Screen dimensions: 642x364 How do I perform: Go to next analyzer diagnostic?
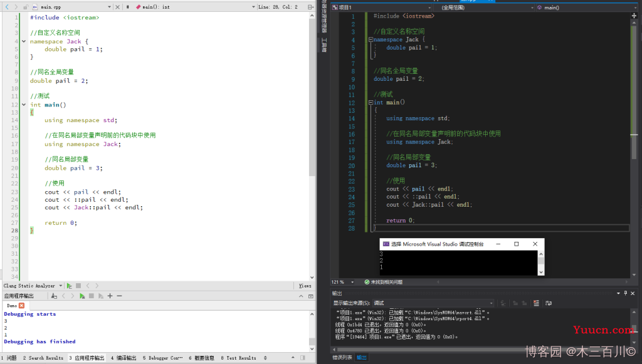coord(97,286)
